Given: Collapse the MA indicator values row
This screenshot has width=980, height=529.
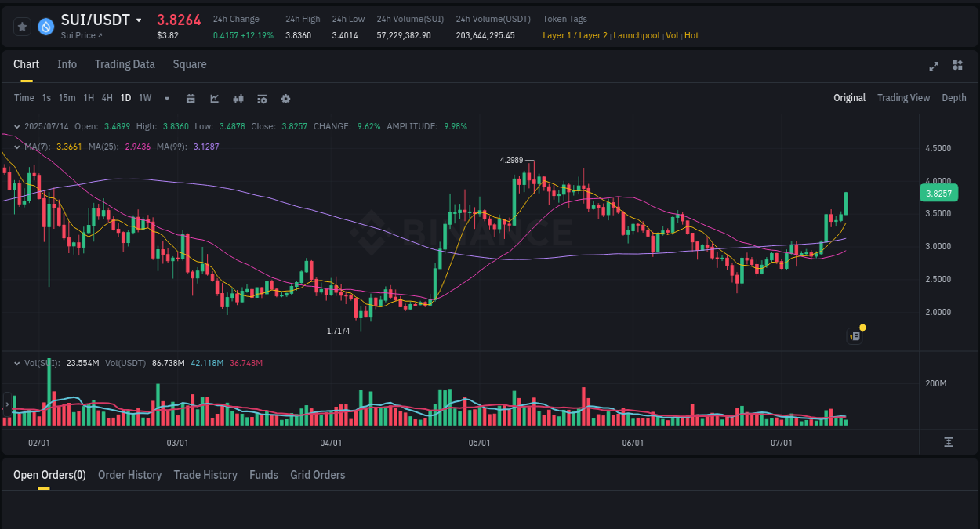Looking at the screenshot, I should point(16,146).
